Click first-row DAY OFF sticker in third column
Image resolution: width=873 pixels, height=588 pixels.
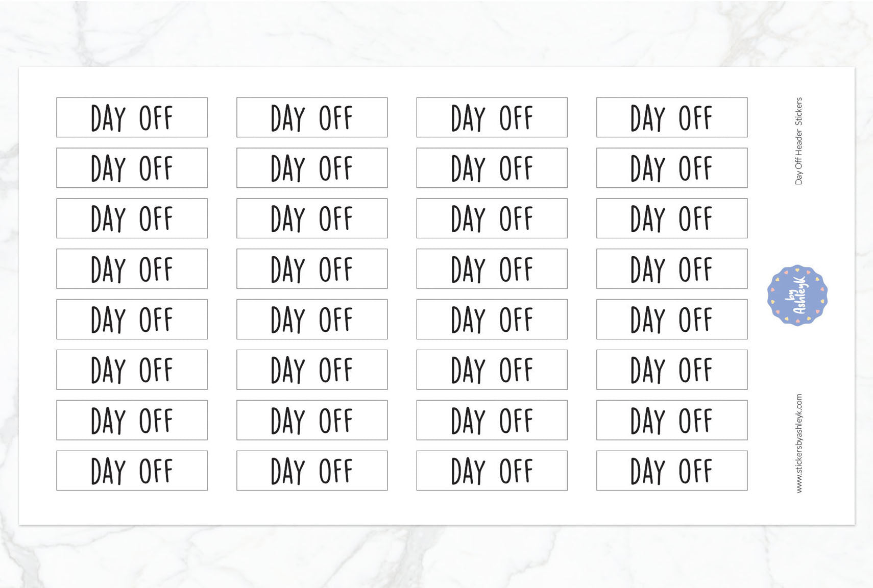tap(492, 117)
